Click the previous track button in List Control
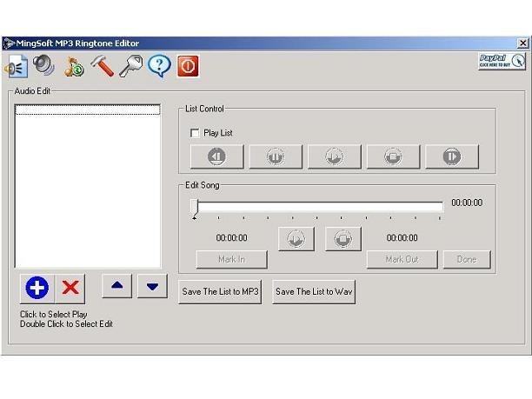The height and width of the screenshot is (399, 532). [216, 156]
